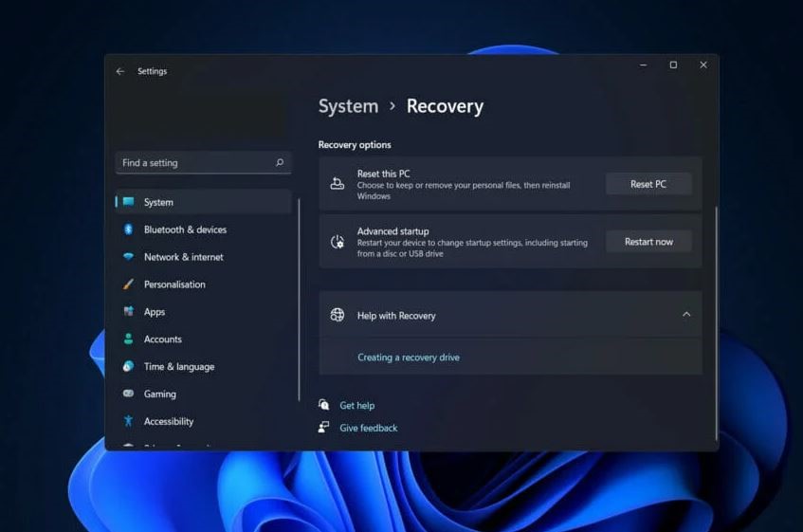Screen dimensions: 803x532
Task: Click the Personalisation paintbrush icon
Action: point(129,284)
